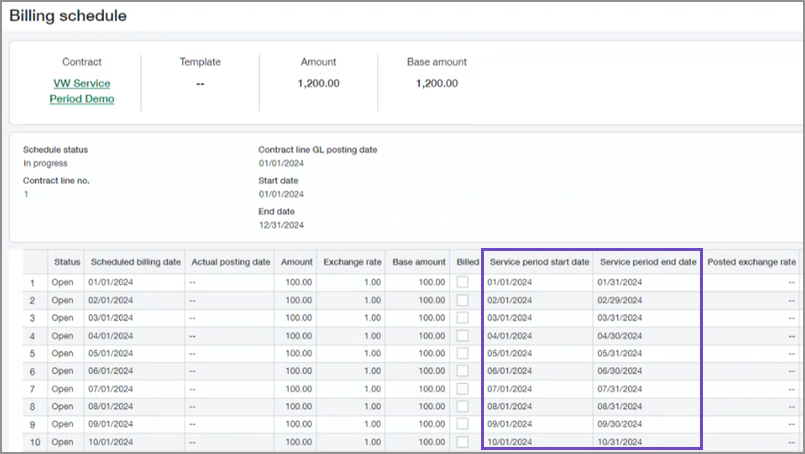This screenshot has height=454, width=805.
Task: Select the 08/01/2024 scheduled billing date cell
Action: 112,407
